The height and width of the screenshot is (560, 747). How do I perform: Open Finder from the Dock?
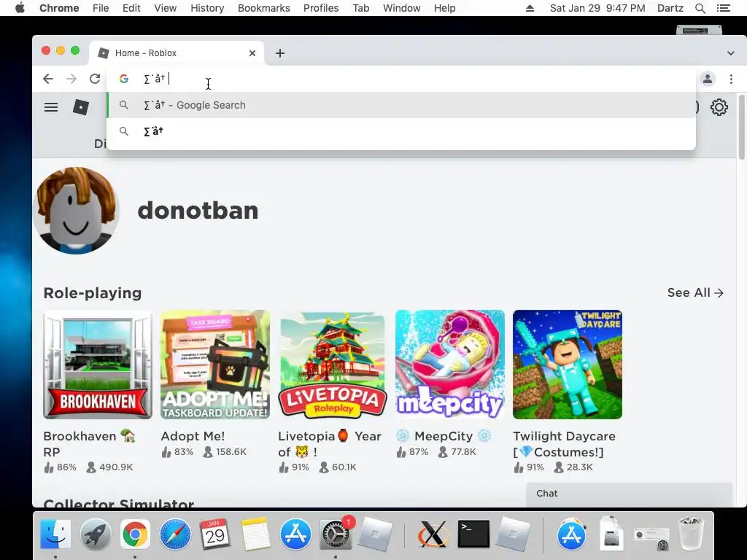tap(55, 534)
